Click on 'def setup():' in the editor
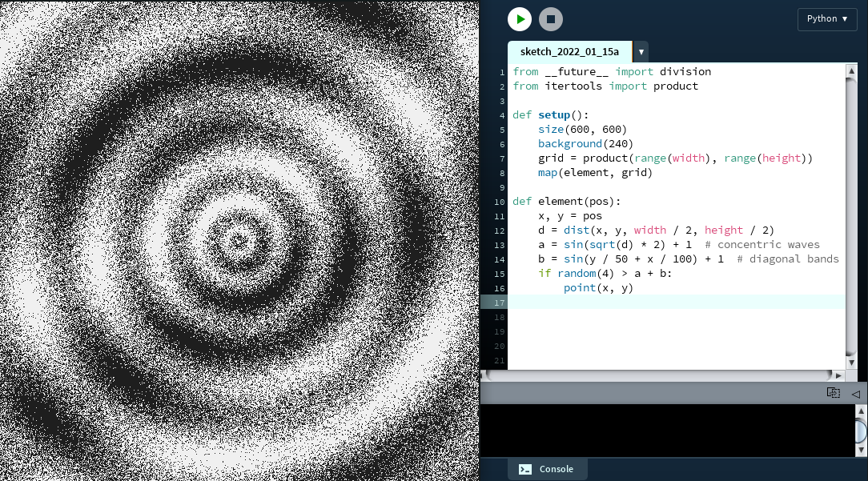 [550, 114]
